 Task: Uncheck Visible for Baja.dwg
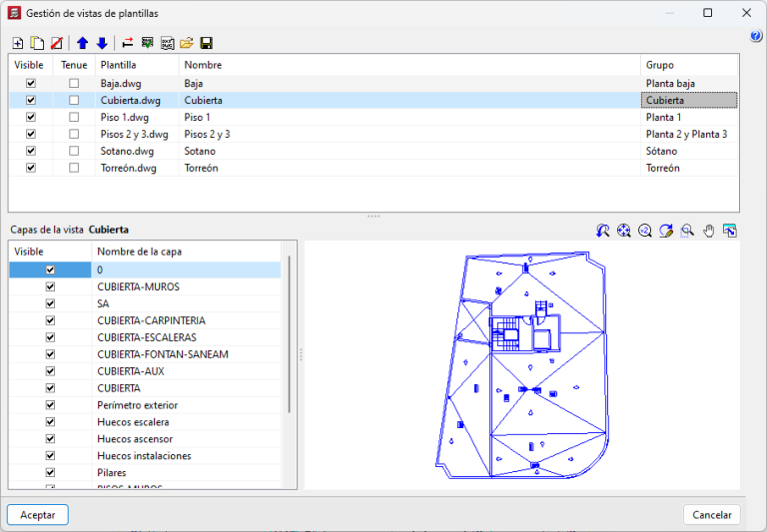point(31,83)
